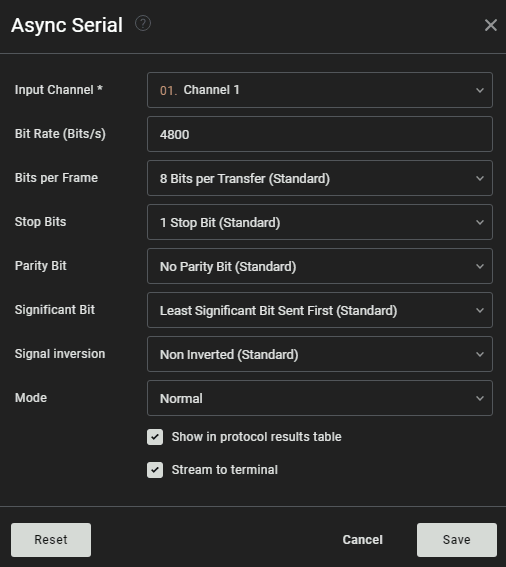The width and height of the screenshot is (506, 567).
Task: Click the Mode label text
Action: click(31, 398)
